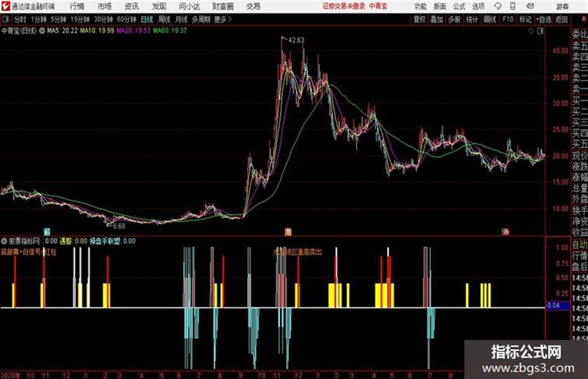Select the 周线 weekly period tab
The image size is (588, 379).
pyautogui.click(x=164, y=19)
